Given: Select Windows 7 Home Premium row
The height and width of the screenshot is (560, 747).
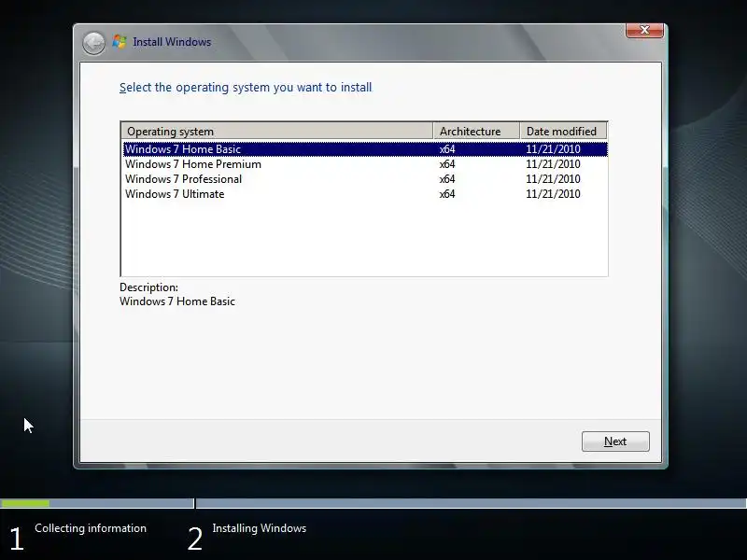Looking at the screenshot, I should pyautogui.click(x=365, y=164).
